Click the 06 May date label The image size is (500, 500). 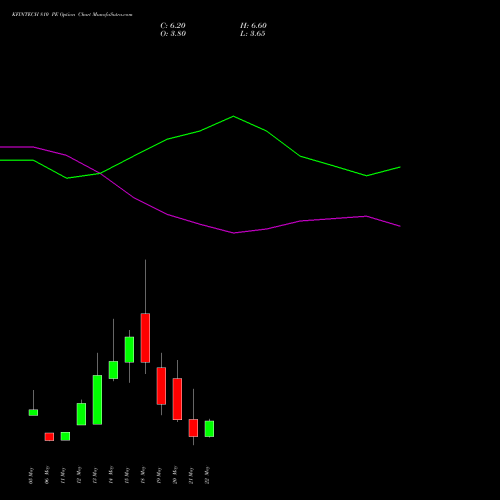pos(47,475)
